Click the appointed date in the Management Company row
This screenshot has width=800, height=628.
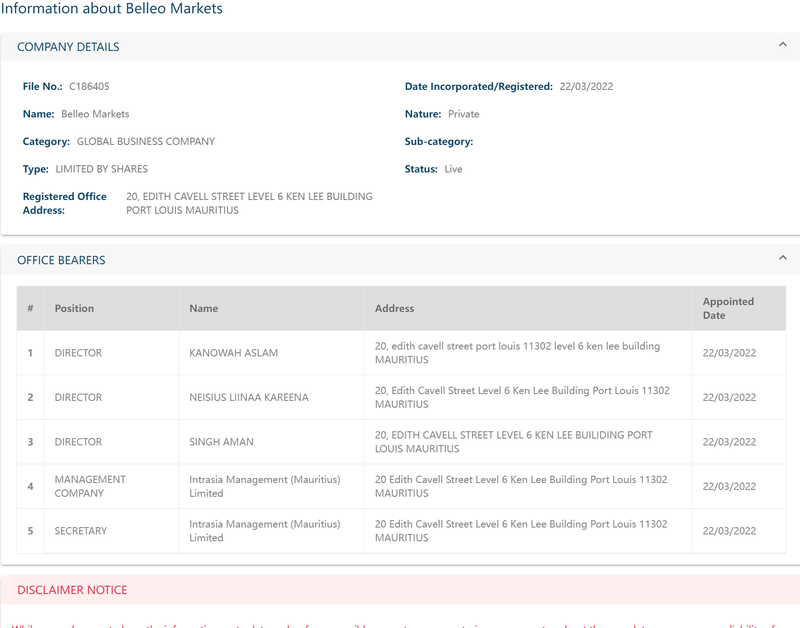(729, 486)
